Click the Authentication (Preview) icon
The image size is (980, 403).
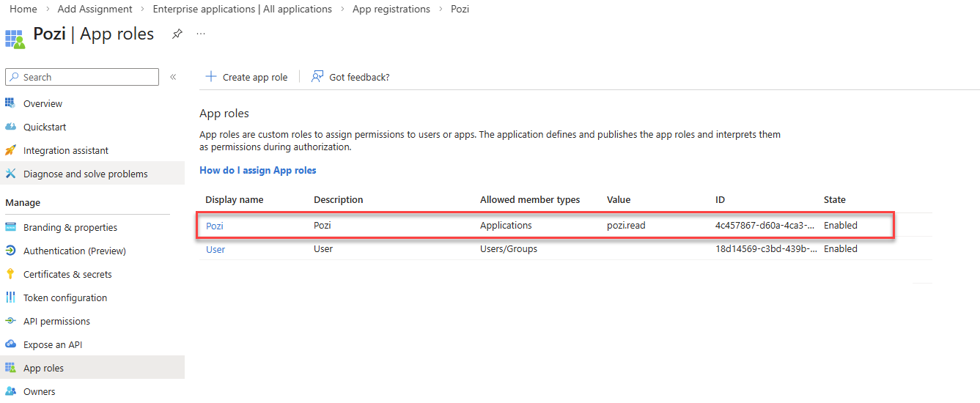point(10,251)
